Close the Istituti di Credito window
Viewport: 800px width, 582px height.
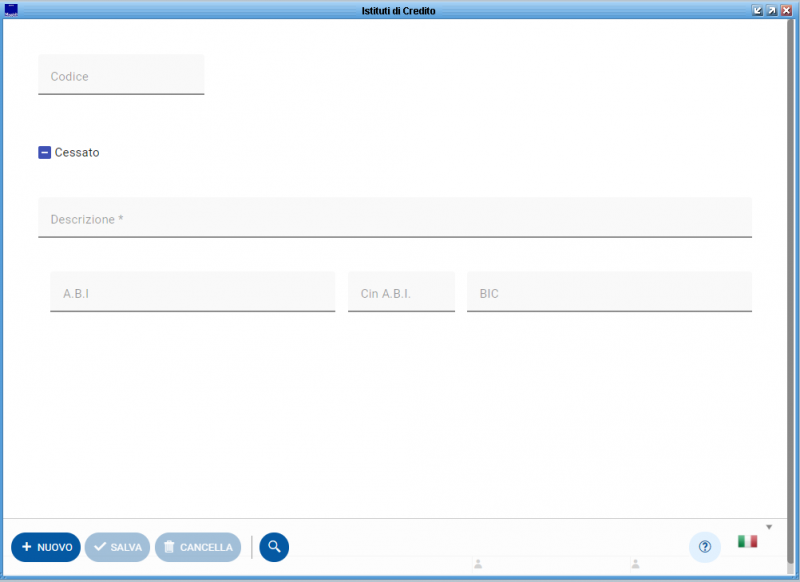pos(786,10)
